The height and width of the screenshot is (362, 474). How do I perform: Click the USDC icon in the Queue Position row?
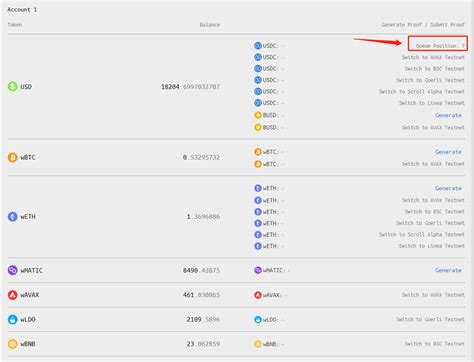pos(258,46)
